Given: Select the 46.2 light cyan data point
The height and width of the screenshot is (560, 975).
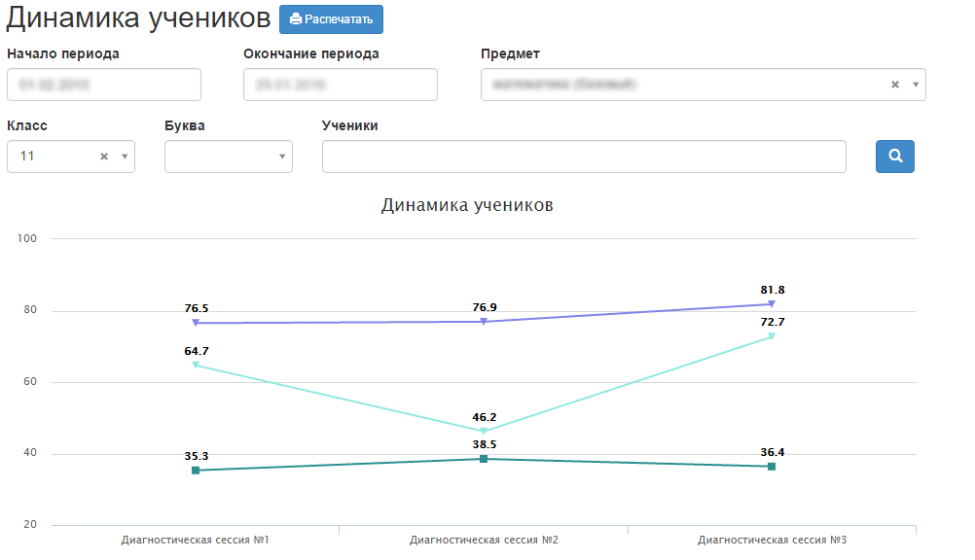Looking at the screenshot, I should point(484,431).
